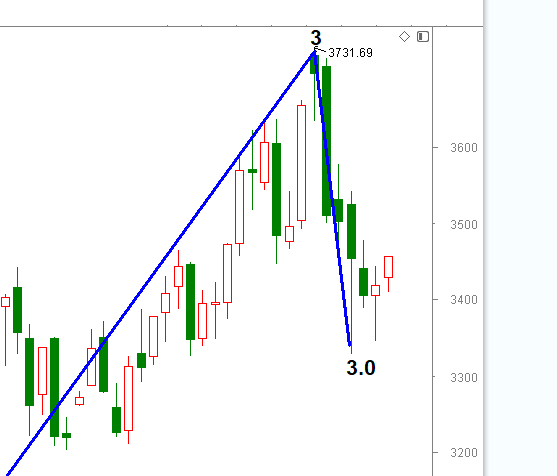The image size is (557, 476).
Task: Click the diamond icon atop the chart
Action: [404, 37]
